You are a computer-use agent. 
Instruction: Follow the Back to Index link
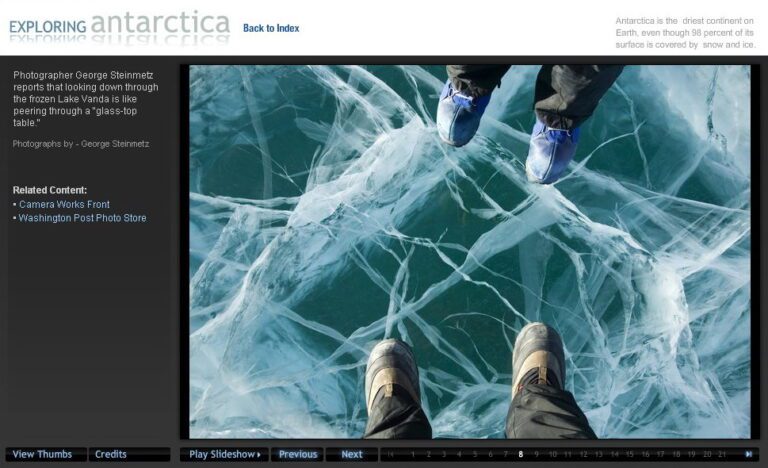(271, 28)
